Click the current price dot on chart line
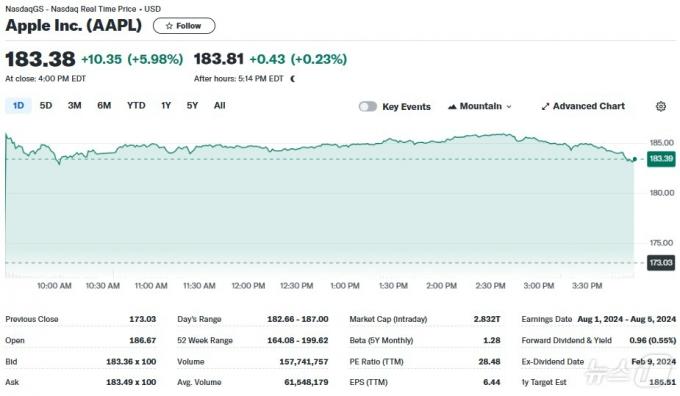680x396 pixels. click(634, 159)
